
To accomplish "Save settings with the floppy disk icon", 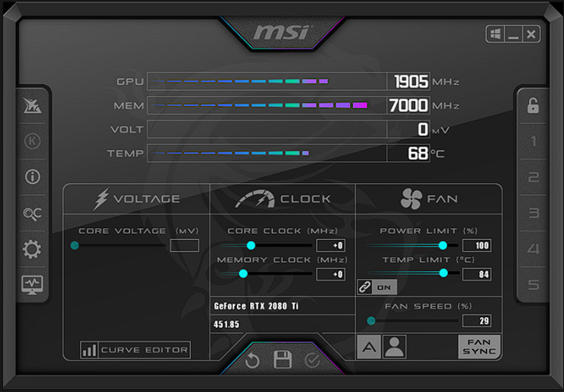I will click(x=282, y=359).
